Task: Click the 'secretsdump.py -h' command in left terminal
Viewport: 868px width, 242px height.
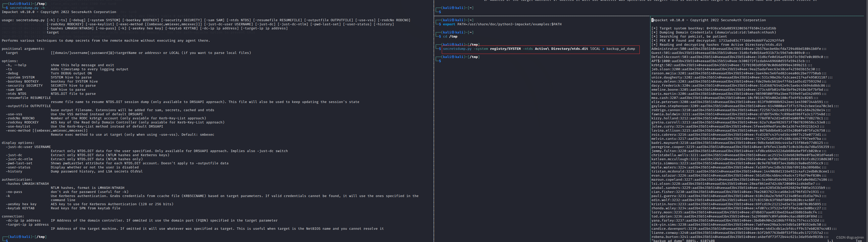Action: pos(27,8)
